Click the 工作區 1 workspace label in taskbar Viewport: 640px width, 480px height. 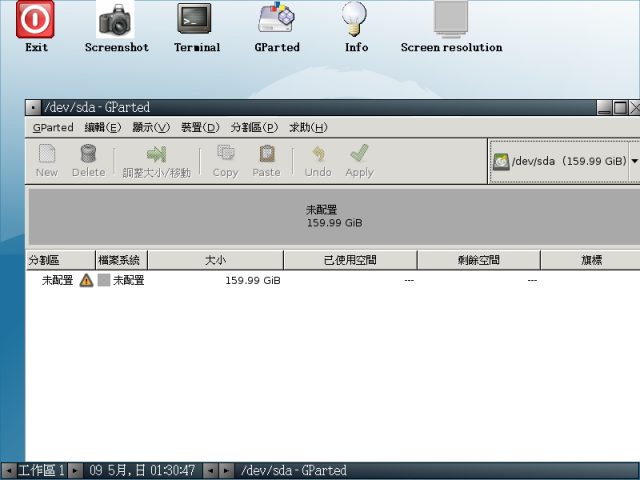coord(42,470)
